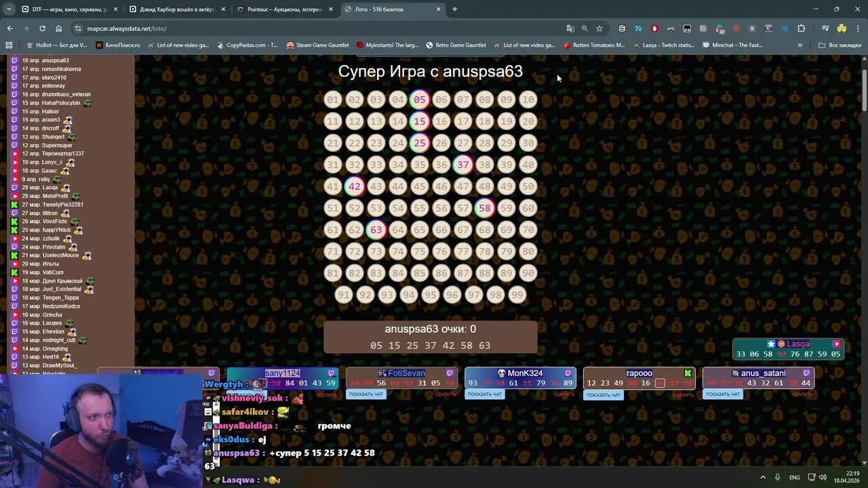Screen dimensions: 868x488
Task: Open the Все закладки folder
Action: tap(840, 45)
